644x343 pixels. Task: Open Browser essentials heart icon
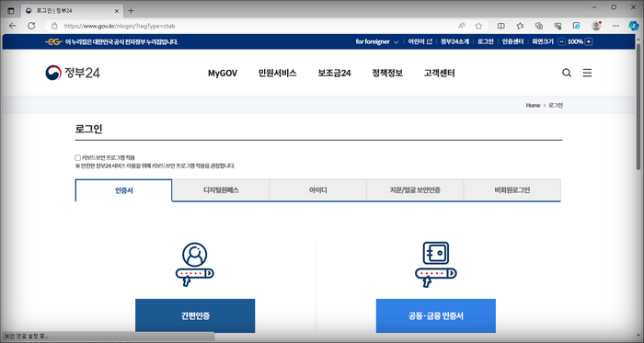(558, 26)
